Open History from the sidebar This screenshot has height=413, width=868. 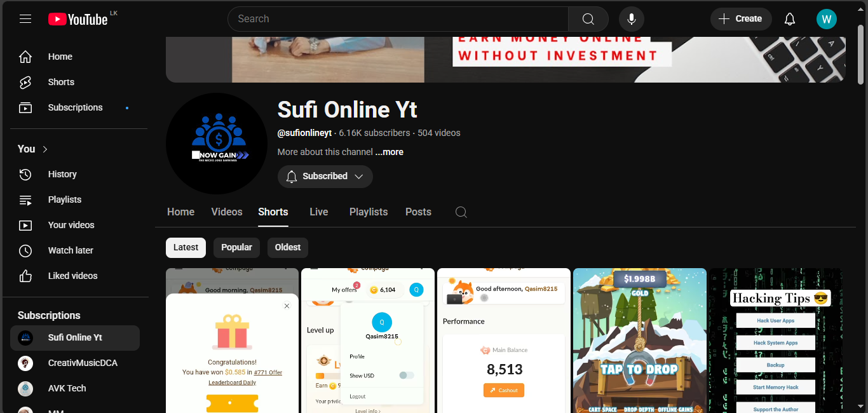pos(75,174)
